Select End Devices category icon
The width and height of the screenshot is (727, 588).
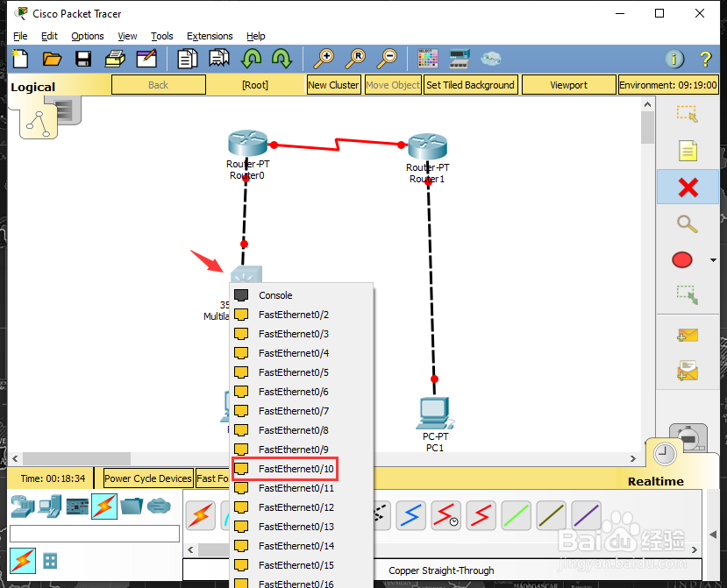[50, 506]
